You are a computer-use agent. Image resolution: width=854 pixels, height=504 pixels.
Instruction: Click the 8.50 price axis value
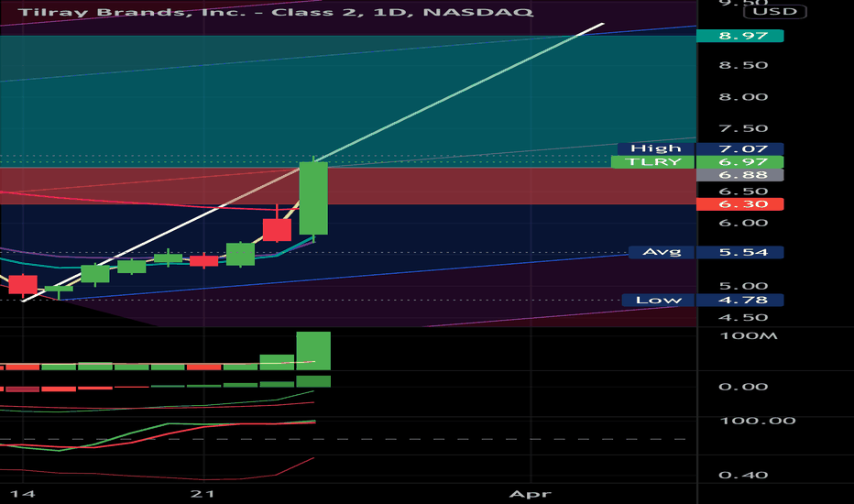tap(743, 65)
